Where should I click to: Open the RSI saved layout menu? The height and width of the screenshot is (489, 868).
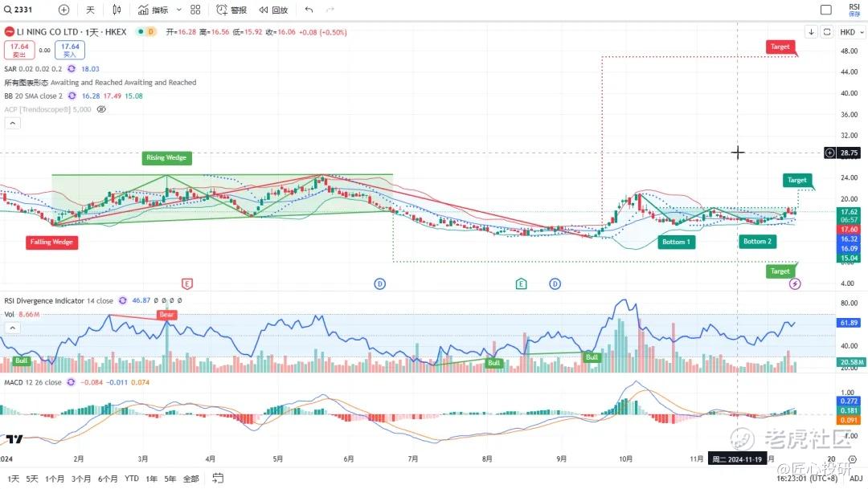[x=854, y=10]
